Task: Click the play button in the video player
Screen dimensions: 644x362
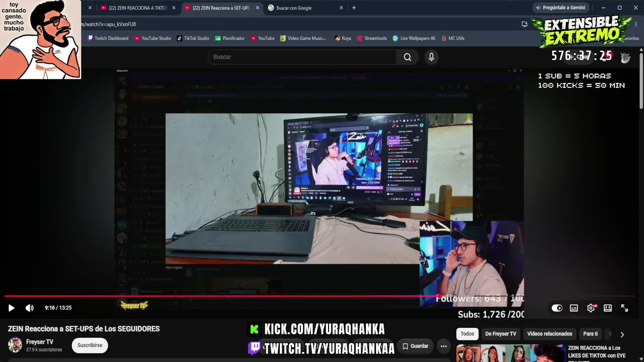Action: pyautogui.click(x=11, y=308)
